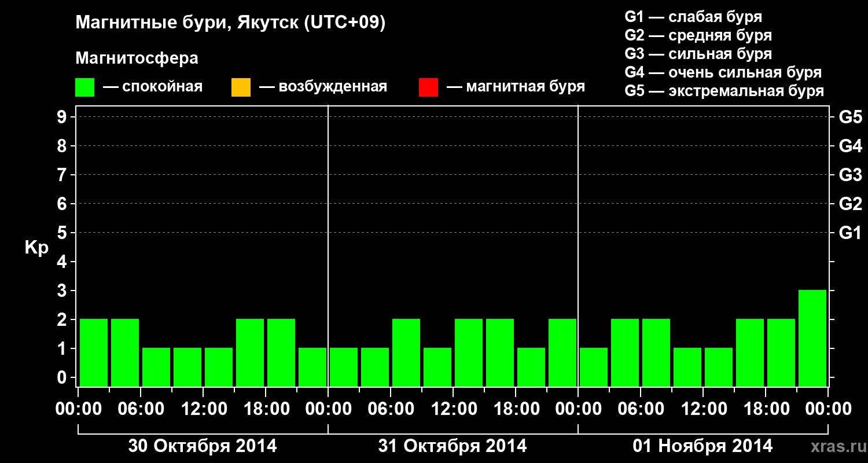Click the '30 Октября 2014' date label
This screenshot has height=463, width=868.
203,446
